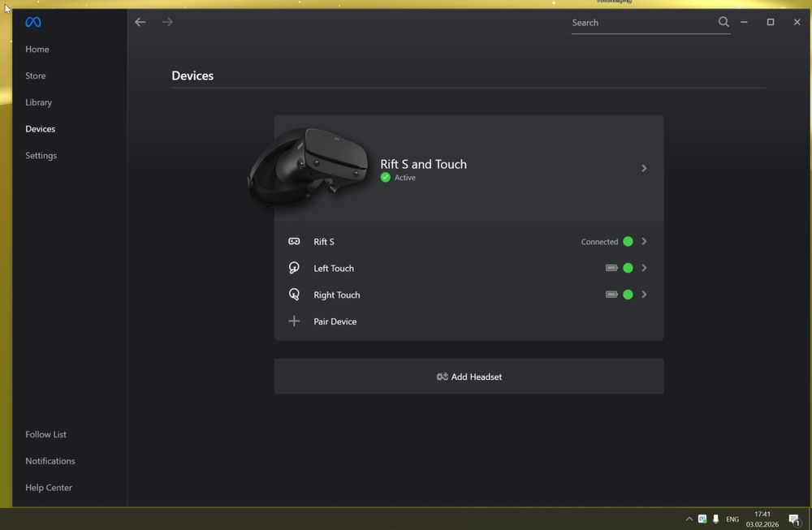Open the Meta tray icon in the taskbar
This screenshot has width=812, height=530.
tap(702, 519)
